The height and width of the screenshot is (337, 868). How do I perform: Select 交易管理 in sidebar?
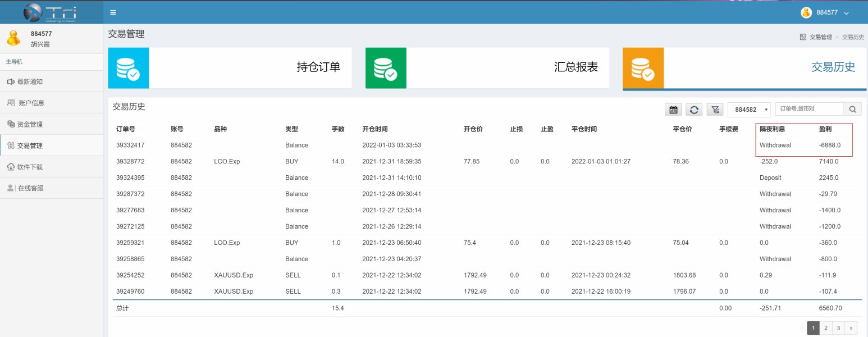[52, 145]
